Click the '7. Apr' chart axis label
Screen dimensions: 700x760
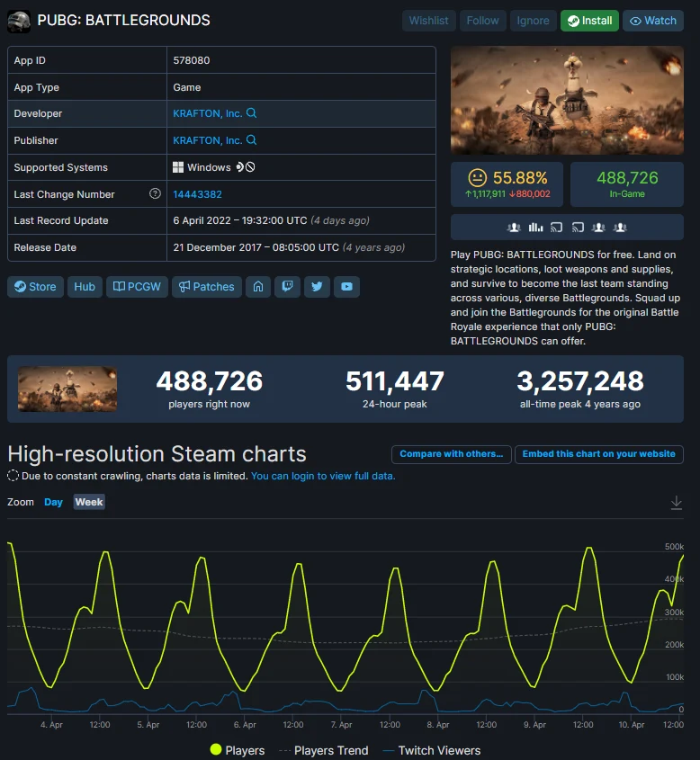coord(341,725)
